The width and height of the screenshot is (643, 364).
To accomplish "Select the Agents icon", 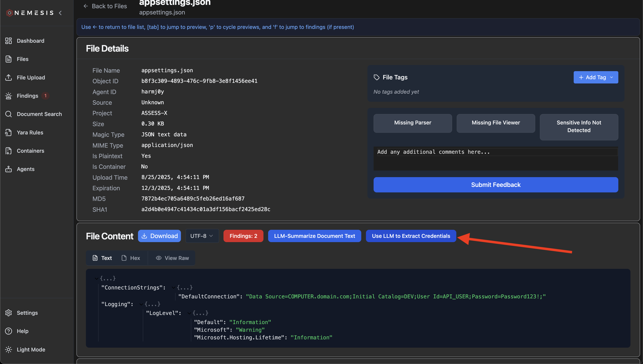I will [x=26, y=169].
